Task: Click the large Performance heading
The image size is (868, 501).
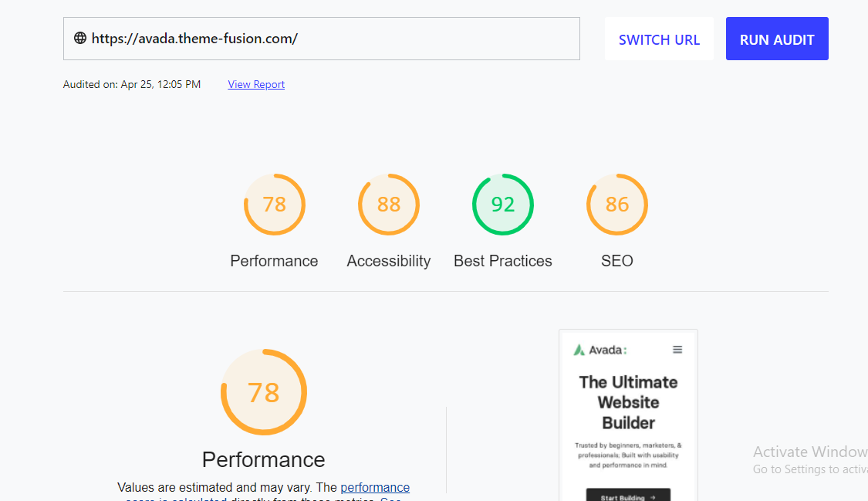Action: pyautogui.click(x=264, y=459)
